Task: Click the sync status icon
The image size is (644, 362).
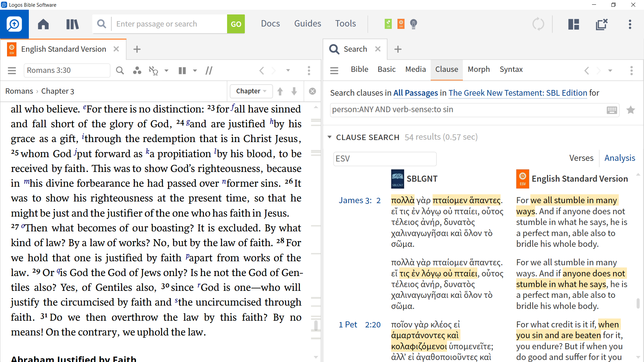Action: 538,24
